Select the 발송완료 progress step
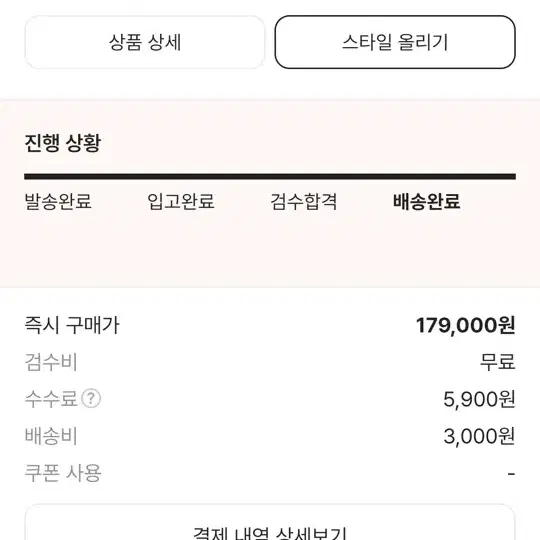Screen dimensions: 540x540 [x=58, y=201]
